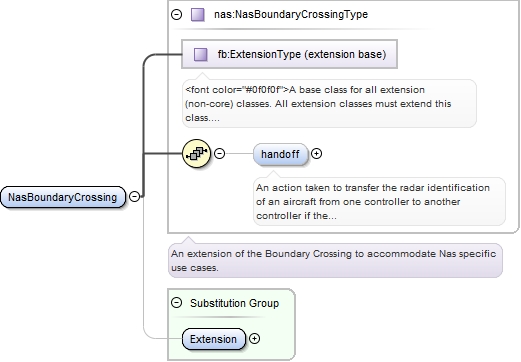The width and height of the screenshot is (521, 362).
Task: Collapse the NasBoundaryCrossing element node
Action: 134,196
